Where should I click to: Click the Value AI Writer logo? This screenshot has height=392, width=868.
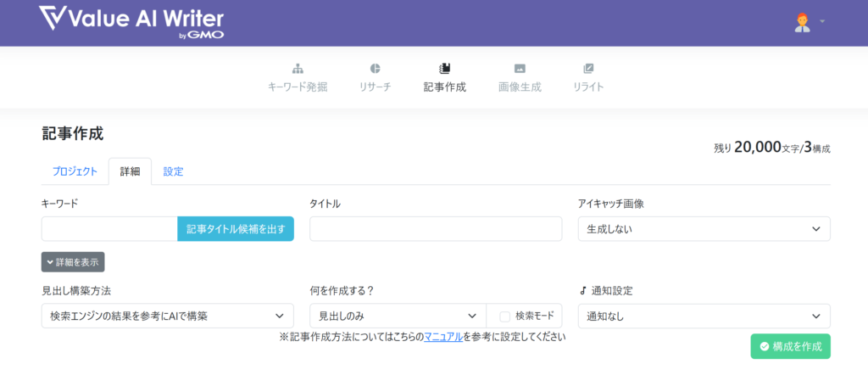tap(132, 22)
